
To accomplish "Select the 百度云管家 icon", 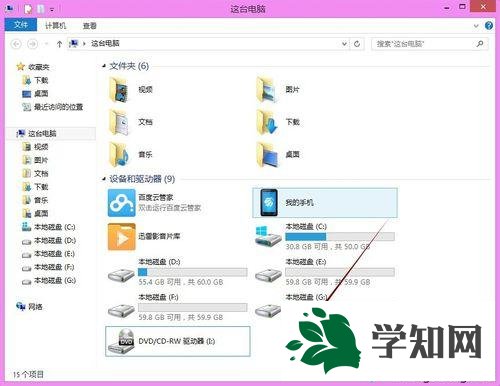I will 121,203.
